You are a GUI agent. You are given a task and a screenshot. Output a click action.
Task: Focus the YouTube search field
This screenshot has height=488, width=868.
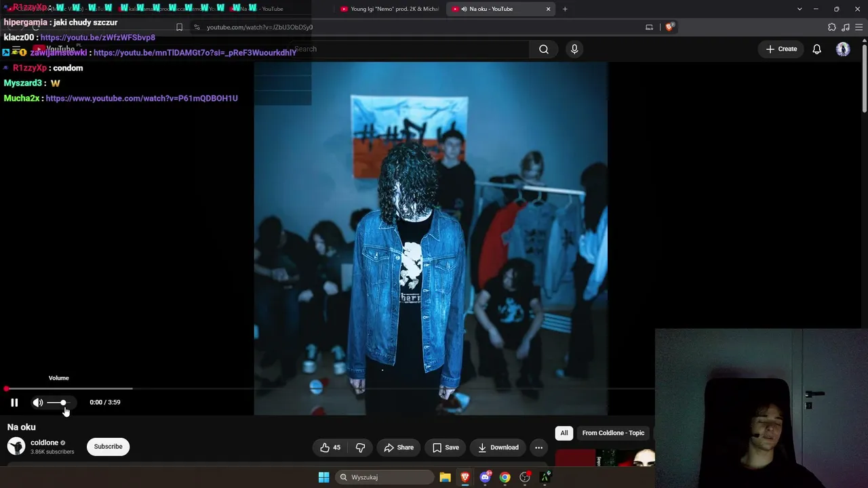click(410, 49)
